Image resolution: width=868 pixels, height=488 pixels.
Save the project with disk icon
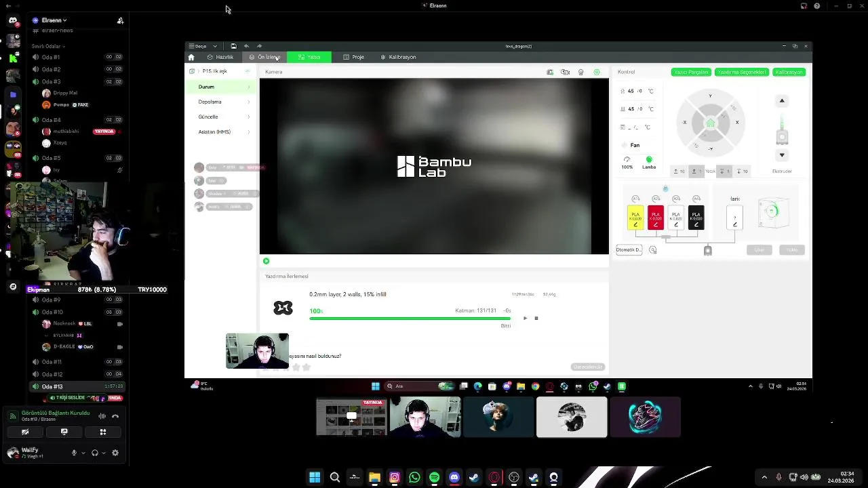[233, 46]
